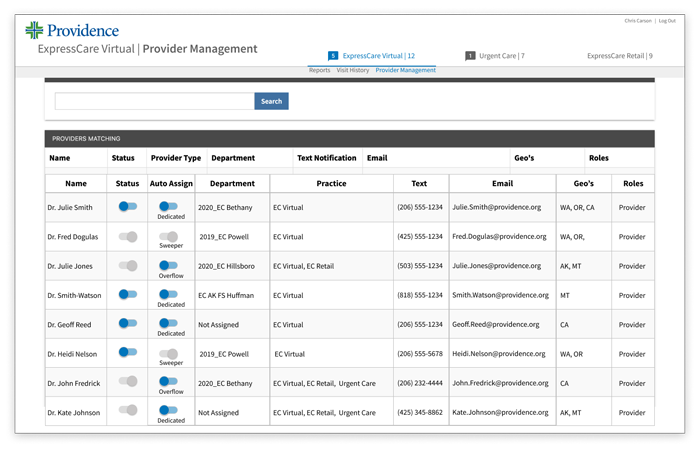This screenshot has width=700, height=450.
Task: Toggle Auto Assign switch for Dr. Kate Johnson
Action: click(168, 410)
